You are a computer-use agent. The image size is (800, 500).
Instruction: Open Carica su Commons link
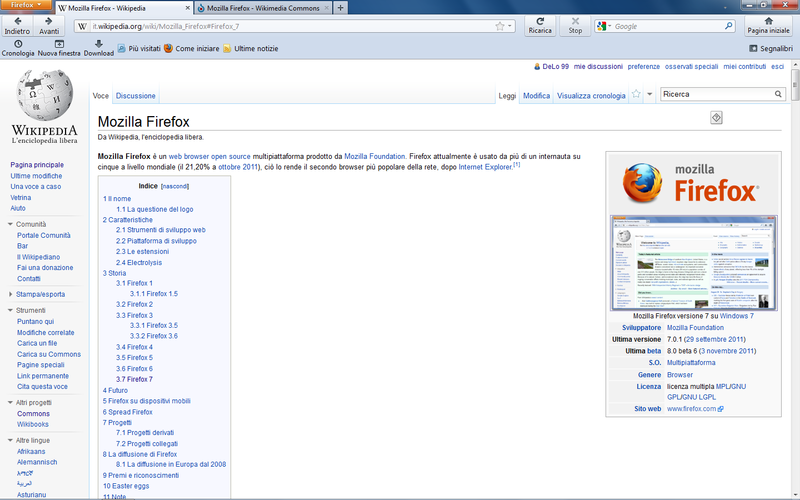49,354
